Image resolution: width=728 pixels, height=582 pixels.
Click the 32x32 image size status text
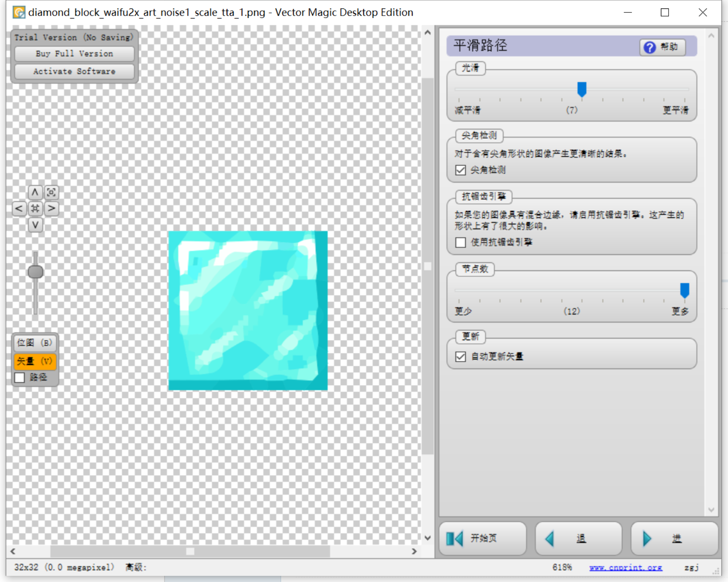pos(64,568)
